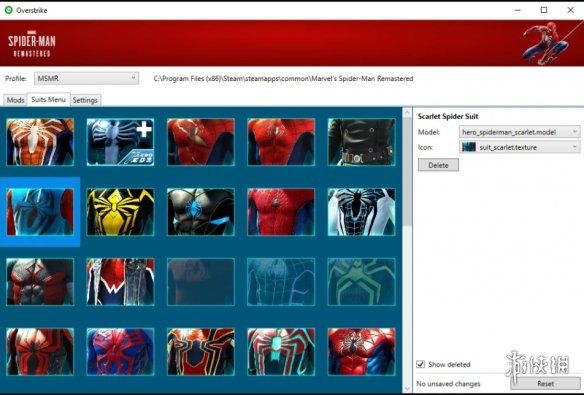The height and width of the screenshot is (395, 584).
Task: Click the scrollbar down arrow
Action: coord(407,388)
